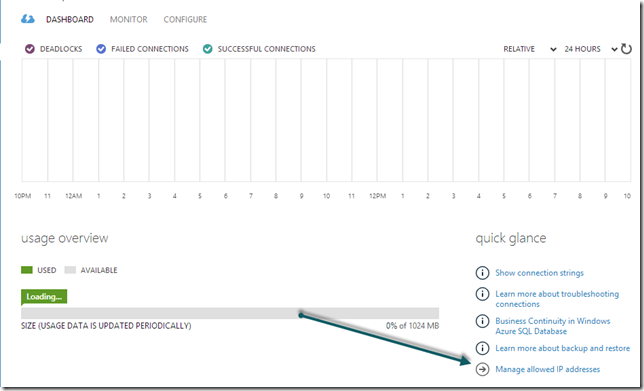Screen dimensions: 644x391
Task: Click the info icon next to Show connection strings
Action: pos(482,273)
